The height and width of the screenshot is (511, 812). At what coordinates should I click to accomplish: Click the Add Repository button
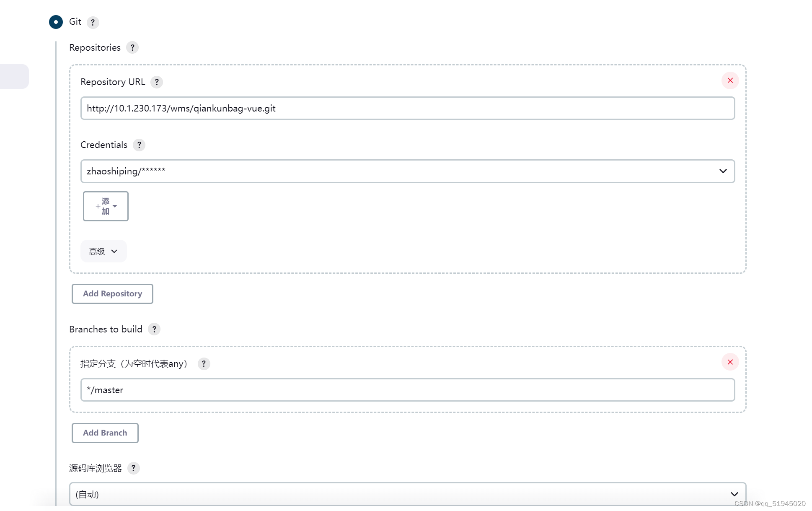pyautogui.click(x=112, y=293)
